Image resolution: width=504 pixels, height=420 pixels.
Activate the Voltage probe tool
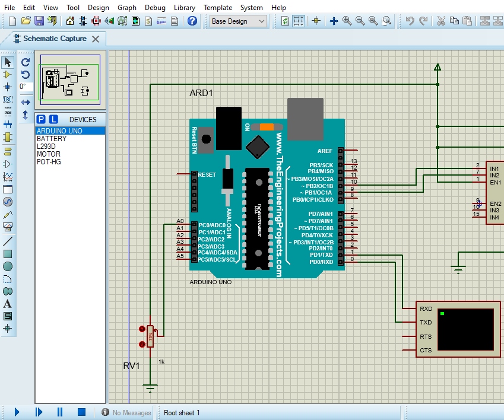7,214
